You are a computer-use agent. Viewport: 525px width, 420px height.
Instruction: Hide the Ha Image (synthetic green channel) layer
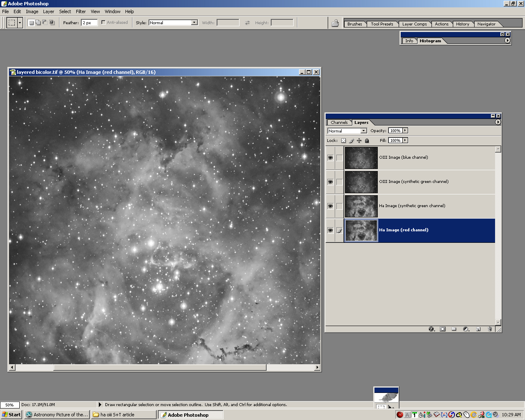[x=330, y=206]
